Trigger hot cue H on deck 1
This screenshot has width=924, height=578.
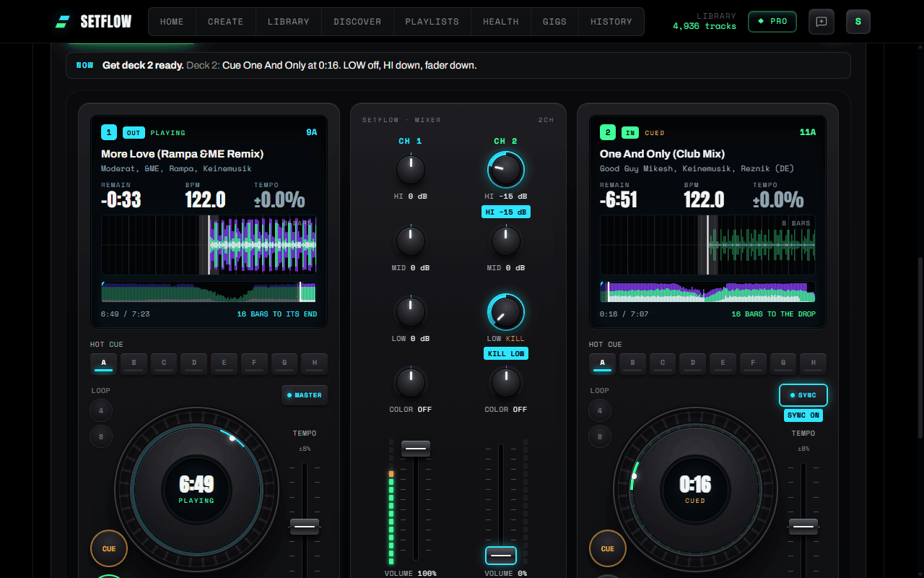(x=315, y=363)
